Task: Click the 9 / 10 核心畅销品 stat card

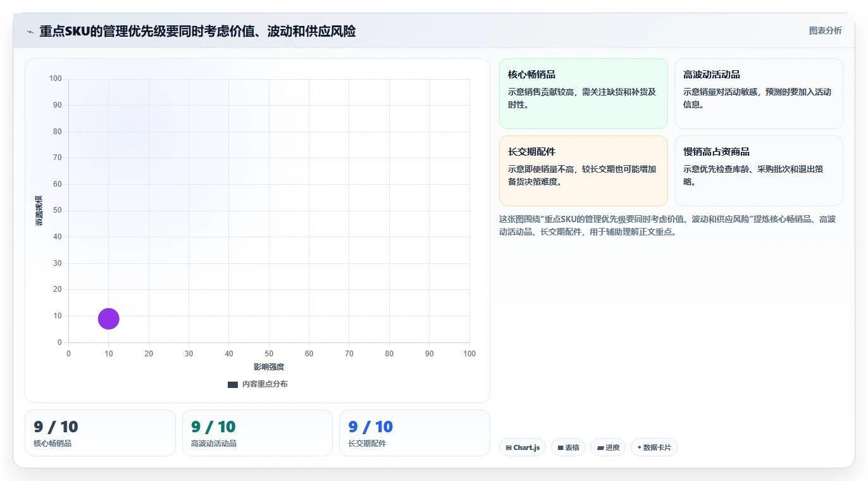Action: pyautogui.click(x=100, y=433)
